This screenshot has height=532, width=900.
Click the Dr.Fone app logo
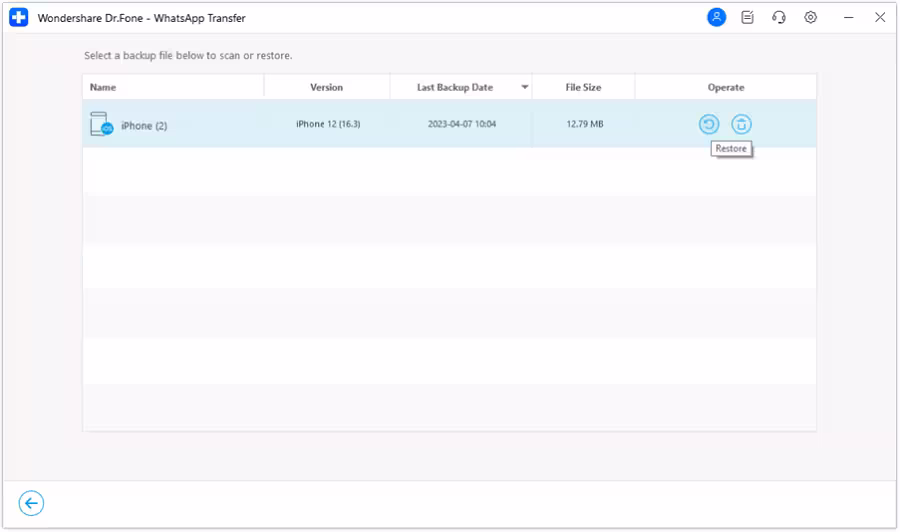click(x=18, y=18)
